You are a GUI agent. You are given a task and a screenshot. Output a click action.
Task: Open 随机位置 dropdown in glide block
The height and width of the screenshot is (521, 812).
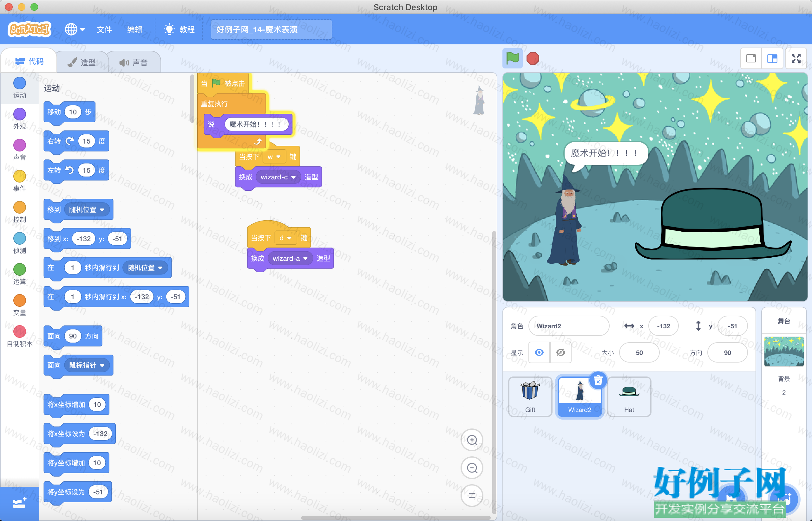(x=145, y=267)
